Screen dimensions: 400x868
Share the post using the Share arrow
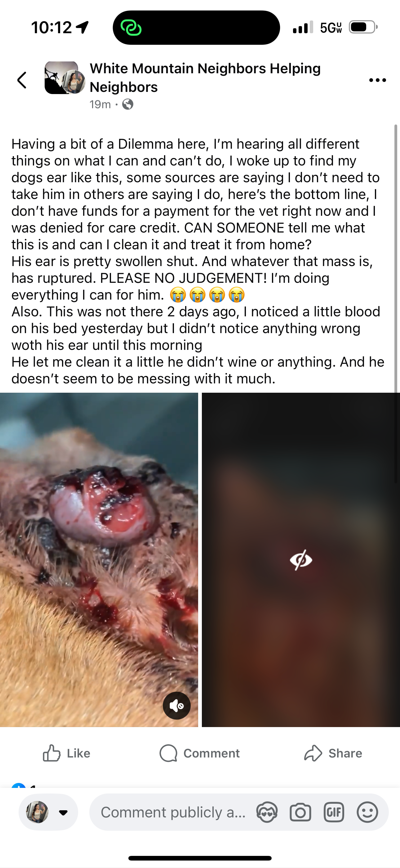pyautogui.click(x=333, y=753)
